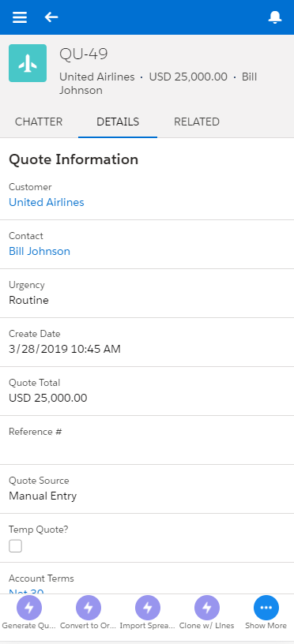The width and height of the screenshot is (294, 644).
Task: Open the Bill Johnson contact link
Action: [x=40, y=251]
